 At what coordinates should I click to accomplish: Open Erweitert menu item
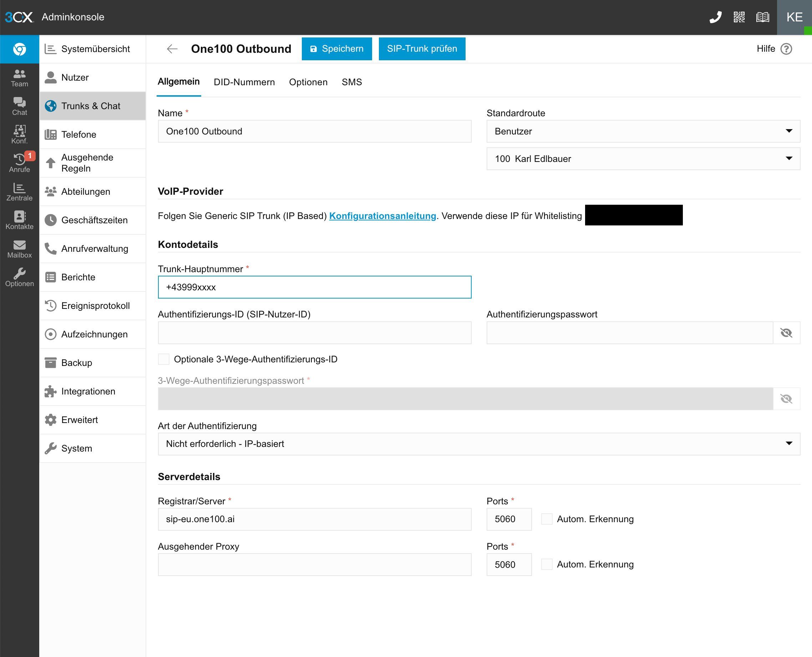coord(93,420)
